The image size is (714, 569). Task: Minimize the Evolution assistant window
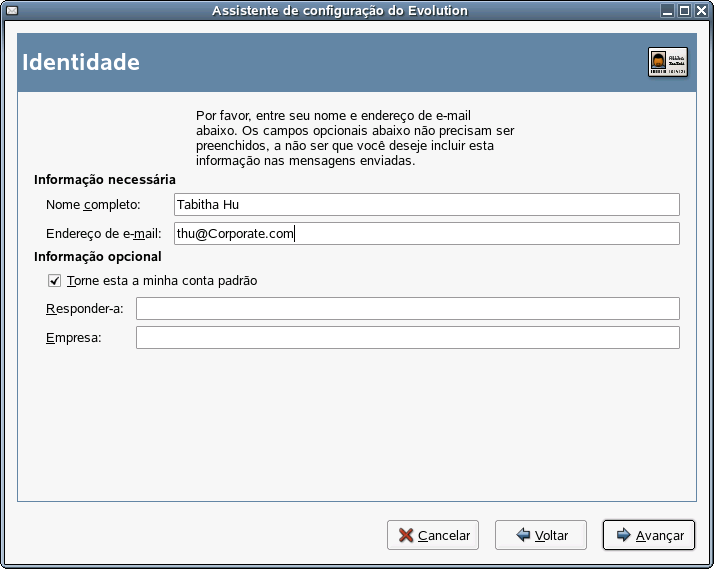tap(668, 10)
